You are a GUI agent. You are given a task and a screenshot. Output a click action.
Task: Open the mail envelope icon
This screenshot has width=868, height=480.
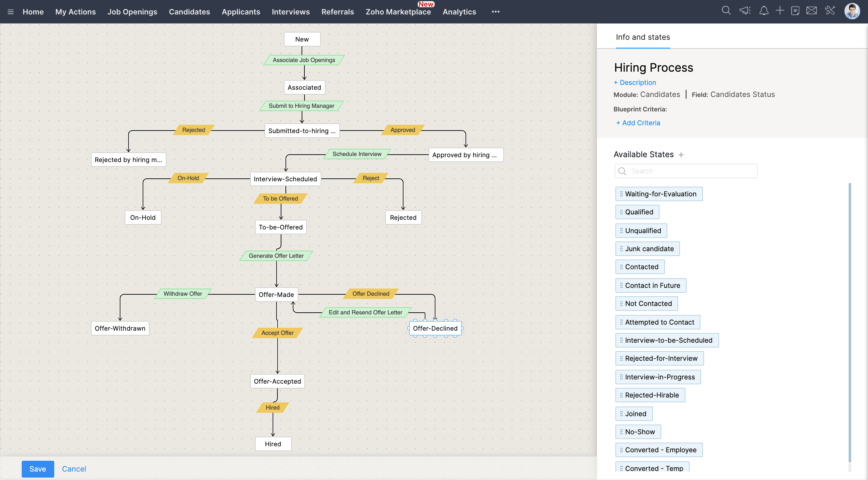(811, 11)
